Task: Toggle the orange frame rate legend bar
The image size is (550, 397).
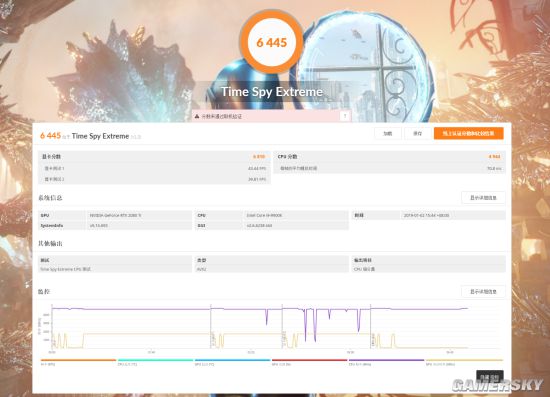Action: pyautogui.click(x=78, y=360)
